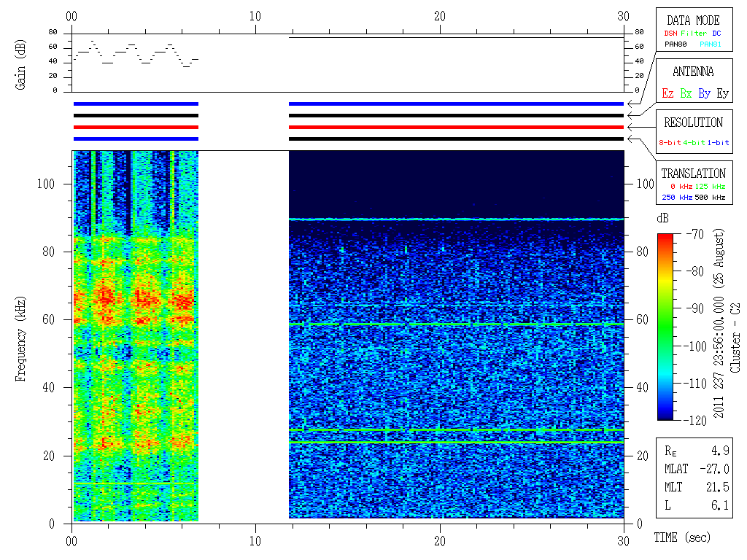747x560 pixels.
Task: Click the blue 250 kHz translation label
Action: click(677, 197)
